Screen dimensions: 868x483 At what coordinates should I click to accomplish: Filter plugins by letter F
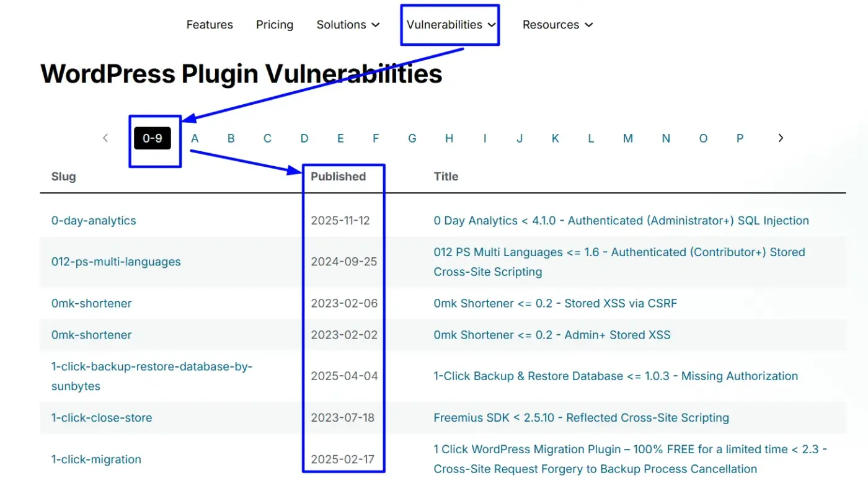[376, 138]
